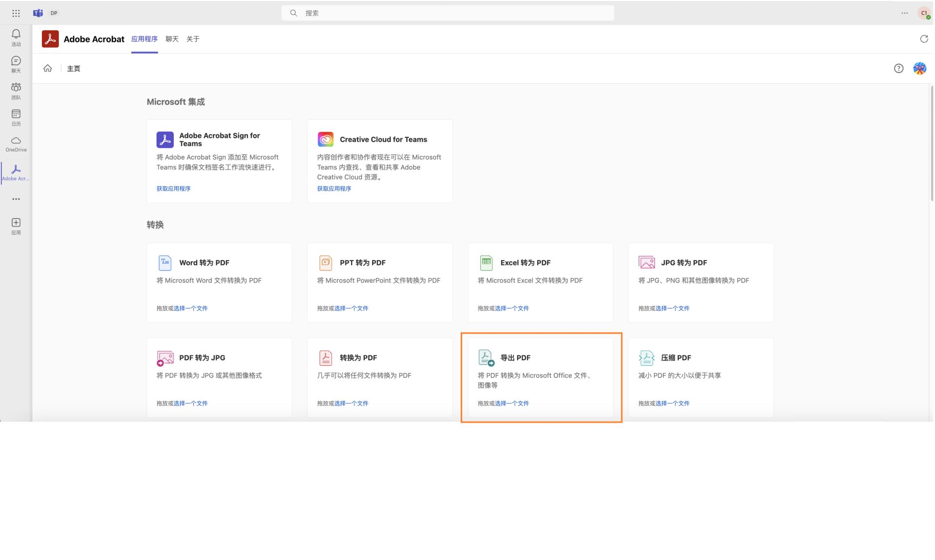Select a file for JPG 转为 PDF
Screen dimensions: 935x560
673,308
